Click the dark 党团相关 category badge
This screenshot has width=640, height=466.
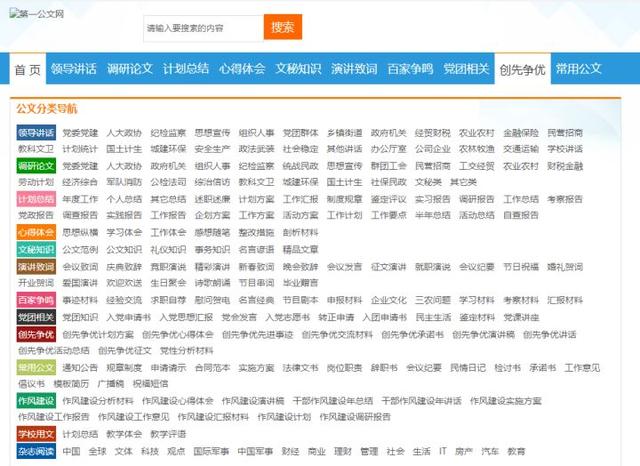coord(36,317)
